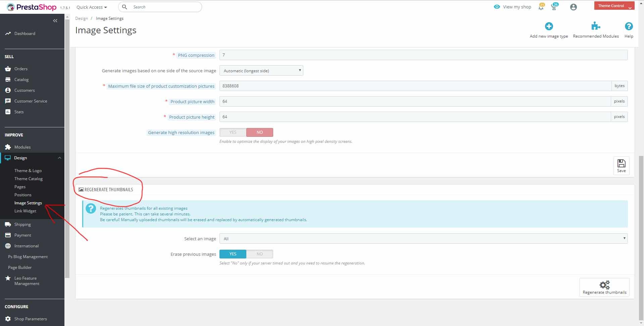
Task: Collapse the Design menu chevron
Action: [x=59, y=158]
